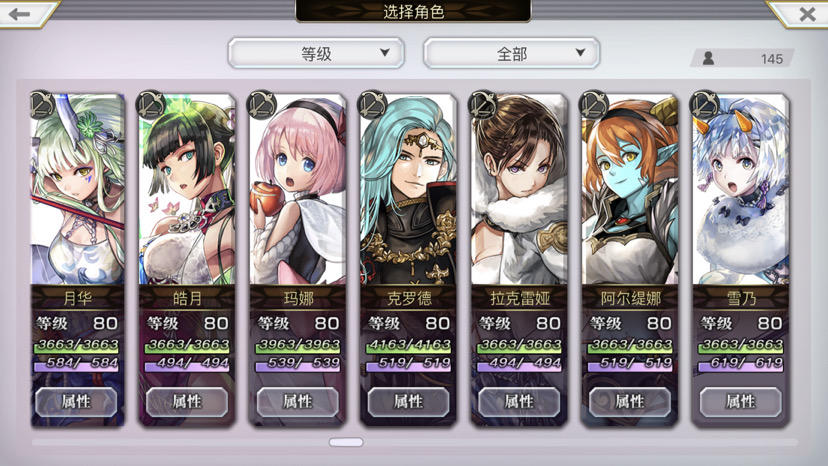Open 属性 for 阿尔缇娜
The image size is (828, 466).
pyautogui.click(x=629, y=402)
